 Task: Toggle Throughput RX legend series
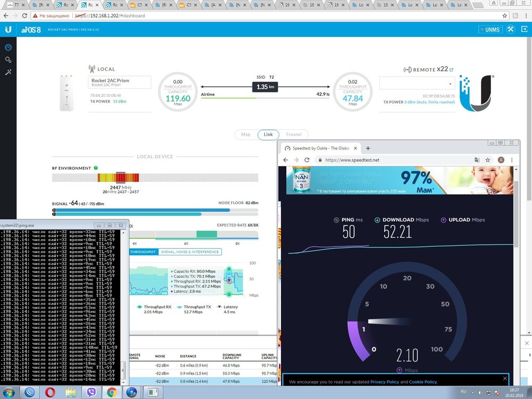coord(154,307)
